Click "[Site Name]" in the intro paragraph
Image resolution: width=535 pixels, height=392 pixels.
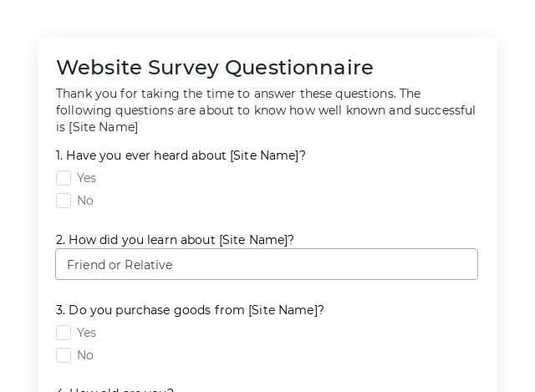103,127
